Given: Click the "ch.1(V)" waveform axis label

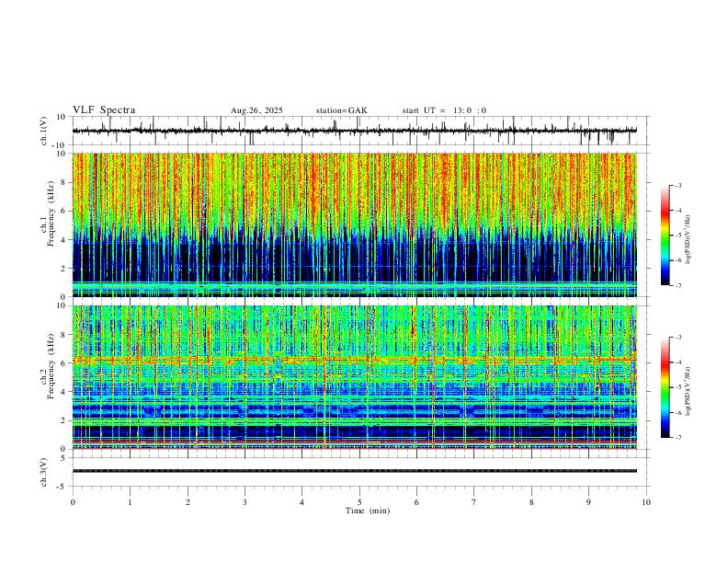Looking at the screenshot, I should (44, 131).
